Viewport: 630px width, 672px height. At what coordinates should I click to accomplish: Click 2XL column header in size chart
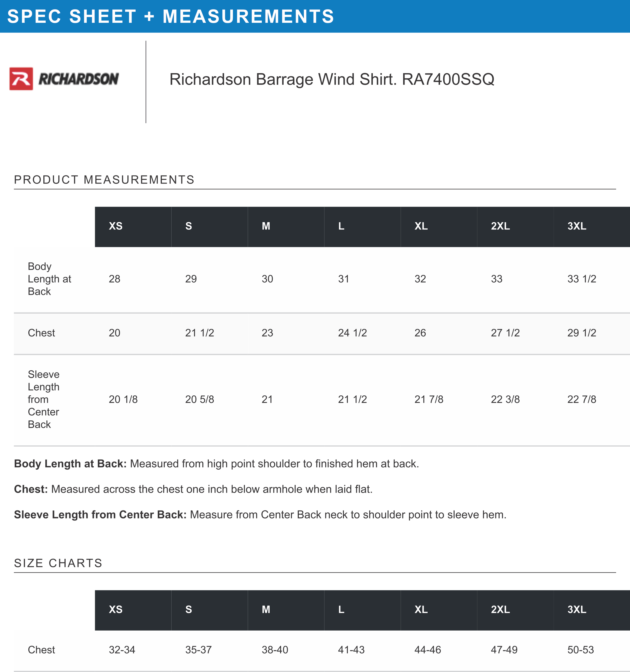click(x=500, y=609)
